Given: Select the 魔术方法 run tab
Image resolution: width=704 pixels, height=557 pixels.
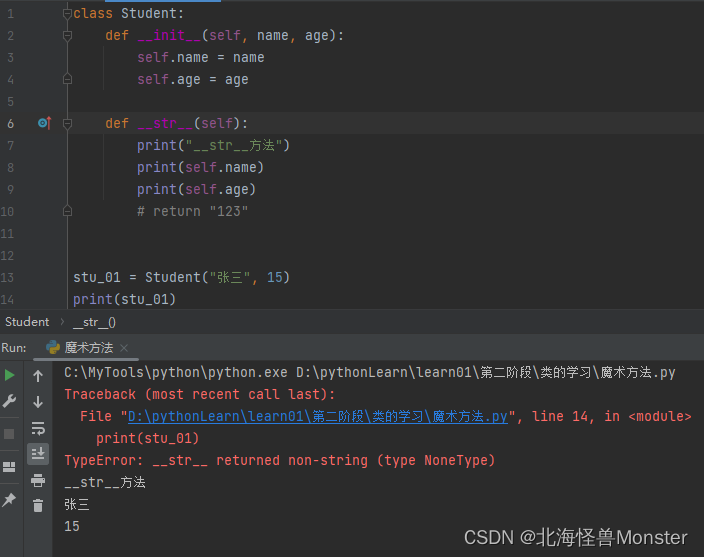Looking at the screenshot, I should point(88,348).
